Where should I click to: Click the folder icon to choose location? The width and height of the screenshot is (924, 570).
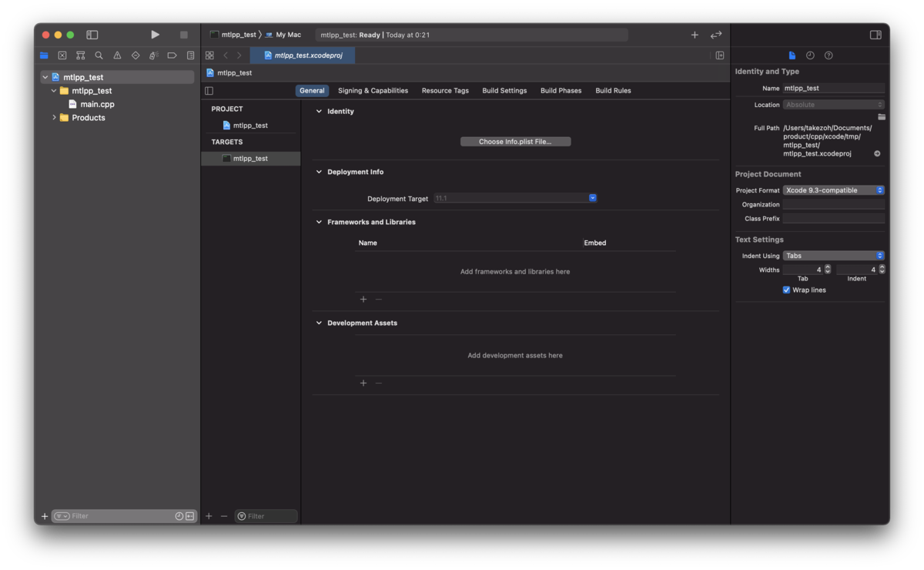pyautogui.click(x=881, y=117)
